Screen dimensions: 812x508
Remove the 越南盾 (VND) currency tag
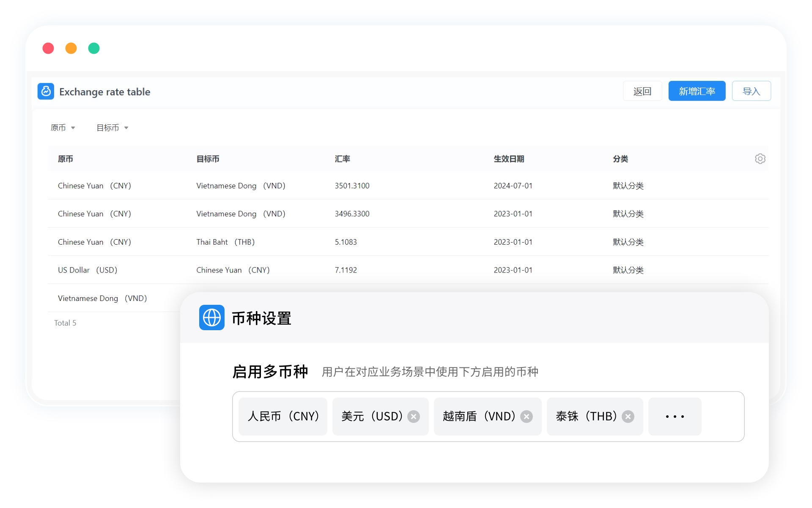(x=527, y=417)
